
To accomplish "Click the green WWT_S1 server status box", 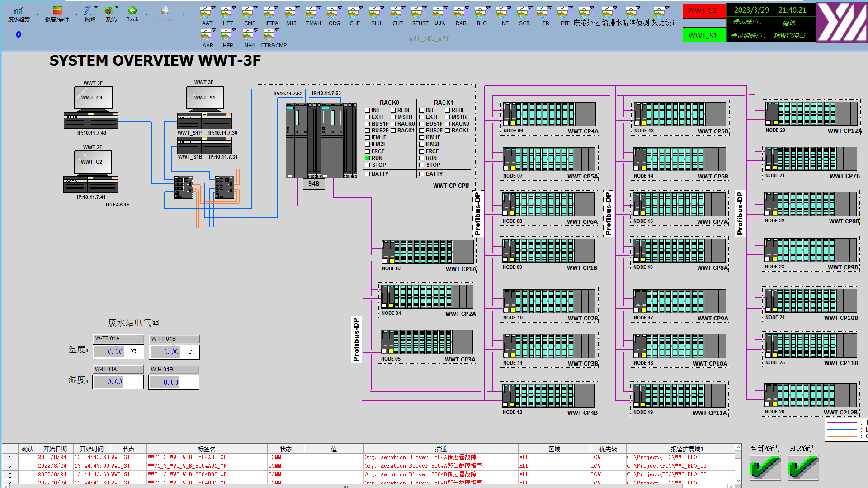I will pos(704,35).
